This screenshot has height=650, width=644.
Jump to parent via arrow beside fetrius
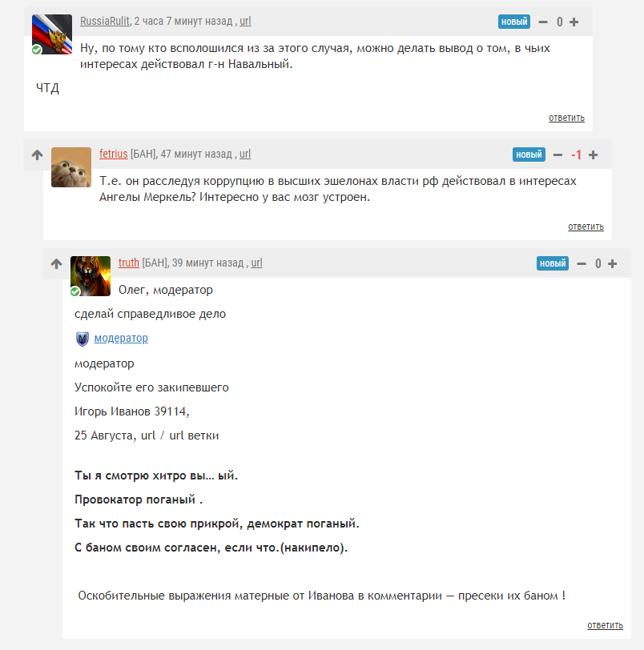38,155
